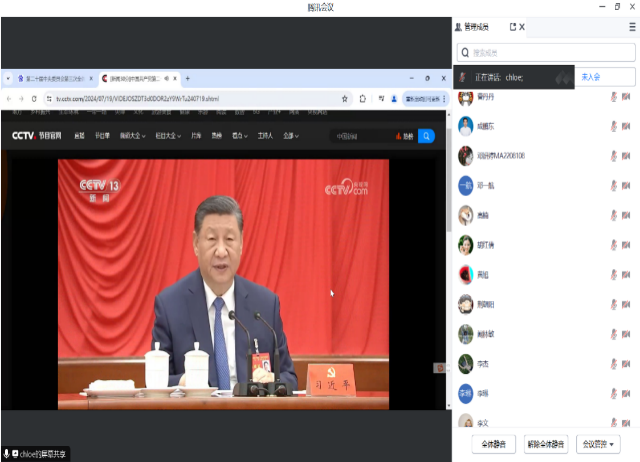
Task: Click avatar of participant 邓一航
Action: [x=466, y=186]
